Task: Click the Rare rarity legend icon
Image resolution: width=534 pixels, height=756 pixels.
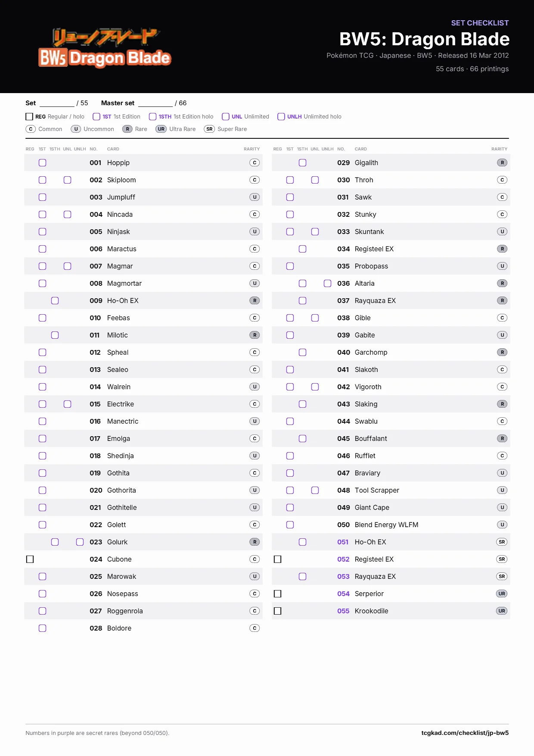Action: click(127, 129)
